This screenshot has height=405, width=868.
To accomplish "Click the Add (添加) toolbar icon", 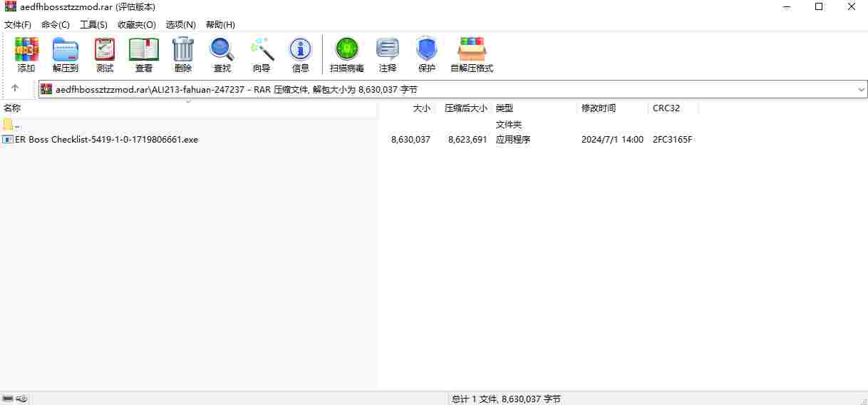I will coord(26,55).
